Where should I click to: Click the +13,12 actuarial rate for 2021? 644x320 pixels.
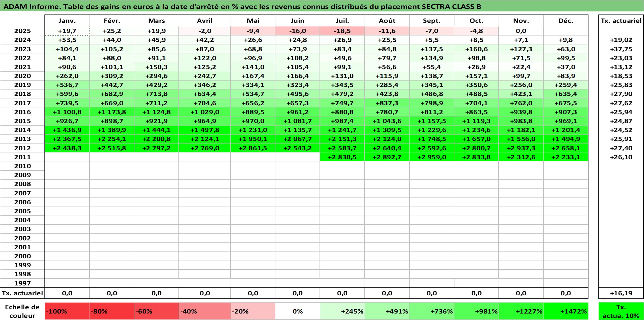(621, 67)
